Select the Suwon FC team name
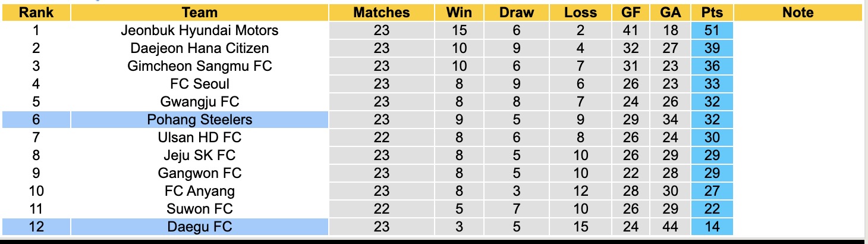The width and height of the screenshot is (868, 244). [x=200, y=209]
